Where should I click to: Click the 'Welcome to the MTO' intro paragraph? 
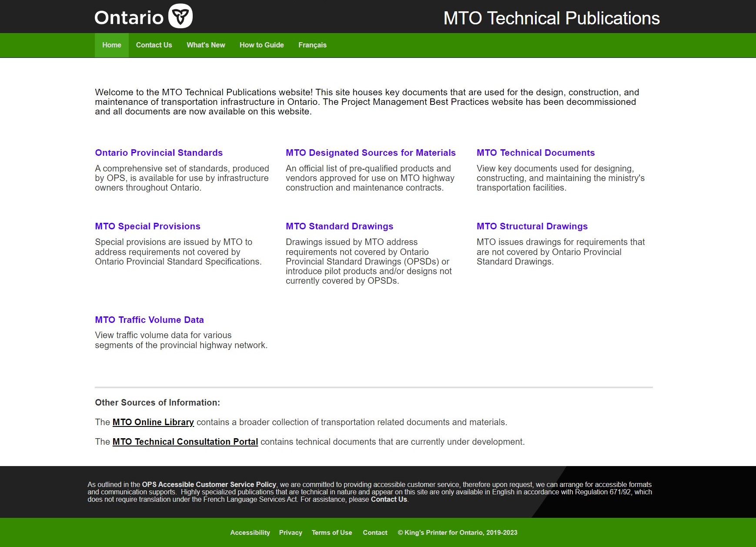(367, 102)
